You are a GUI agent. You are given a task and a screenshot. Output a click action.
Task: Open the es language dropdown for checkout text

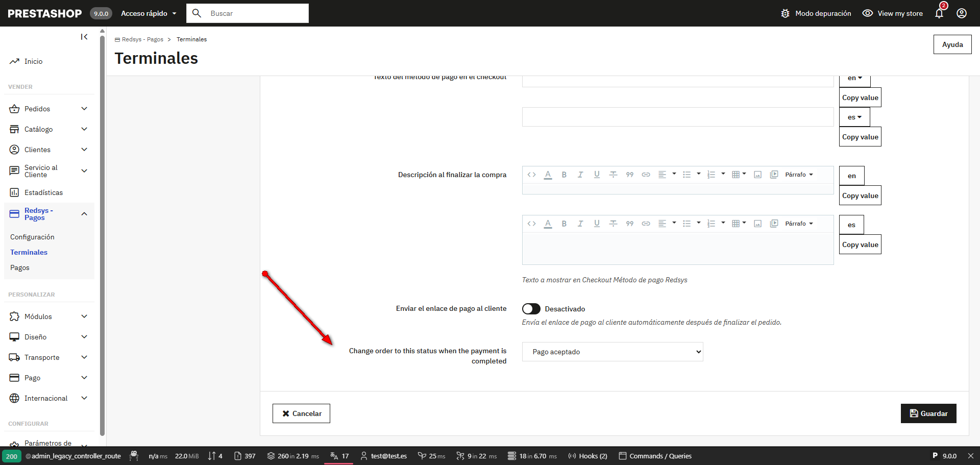pos(854,117)
